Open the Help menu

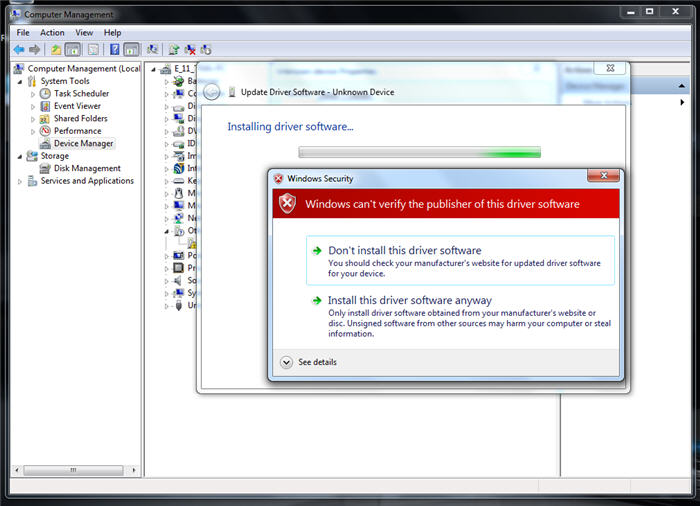point(112,33)
